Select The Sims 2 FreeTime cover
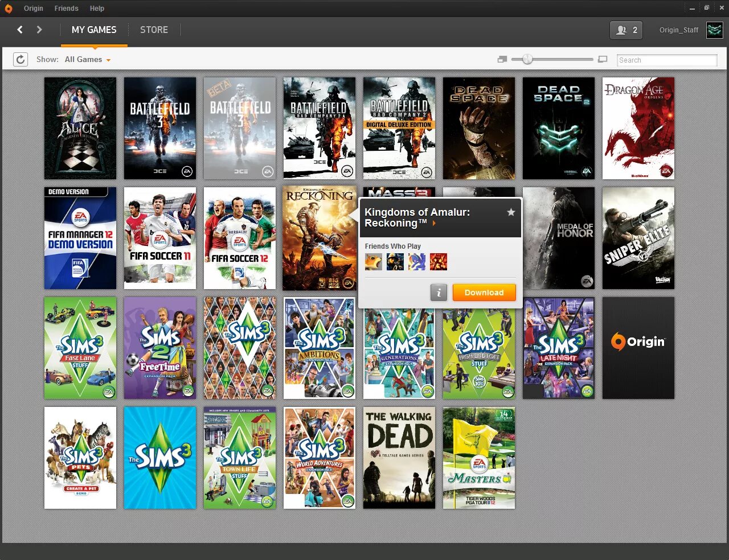This screenshot has height=560, width=729. [160, 348]
